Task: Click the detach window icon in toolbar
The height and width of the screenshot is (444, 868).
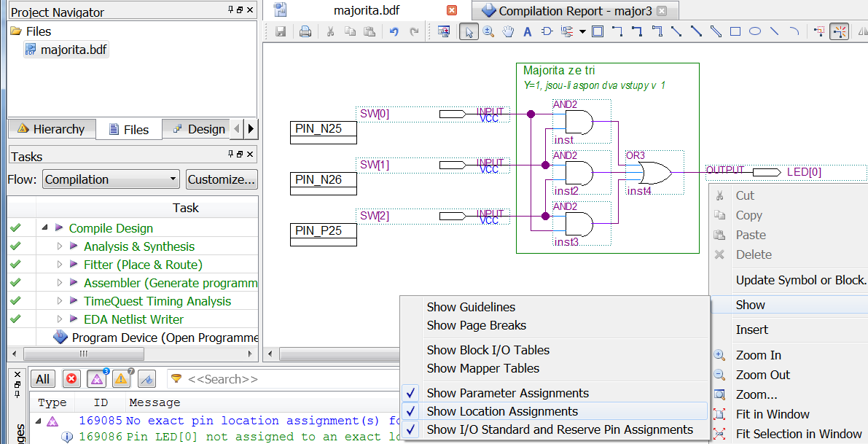Action: pyautogui.click(x=443, y=31)
